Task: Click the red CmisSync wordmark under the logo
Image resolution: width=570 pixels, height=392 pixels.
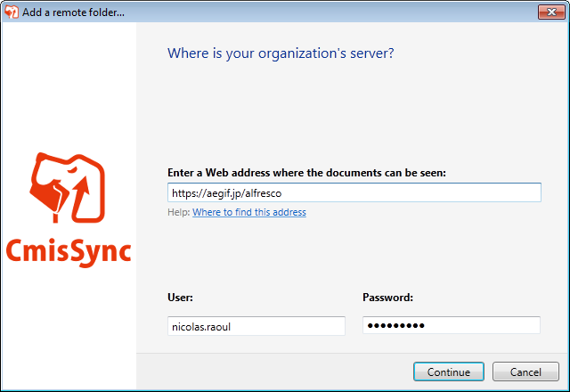Action: 69,249
